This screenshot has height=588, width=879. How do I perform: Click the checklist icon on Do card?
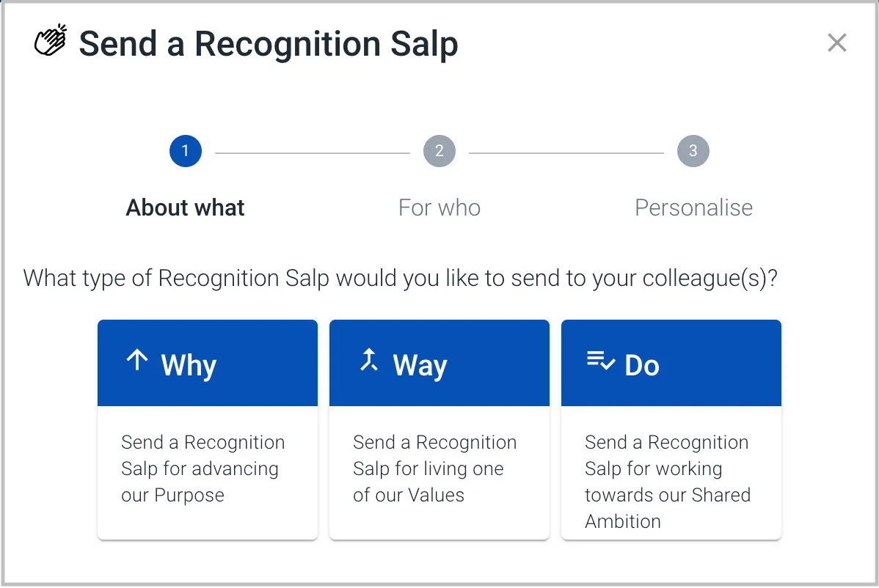(x=601, y=360)
